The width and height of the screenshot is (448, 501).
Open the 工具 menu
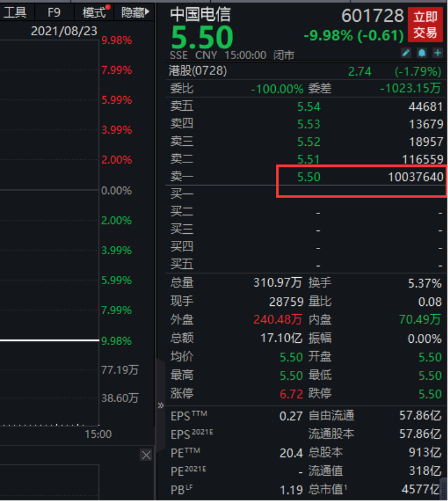click(15, 12)
